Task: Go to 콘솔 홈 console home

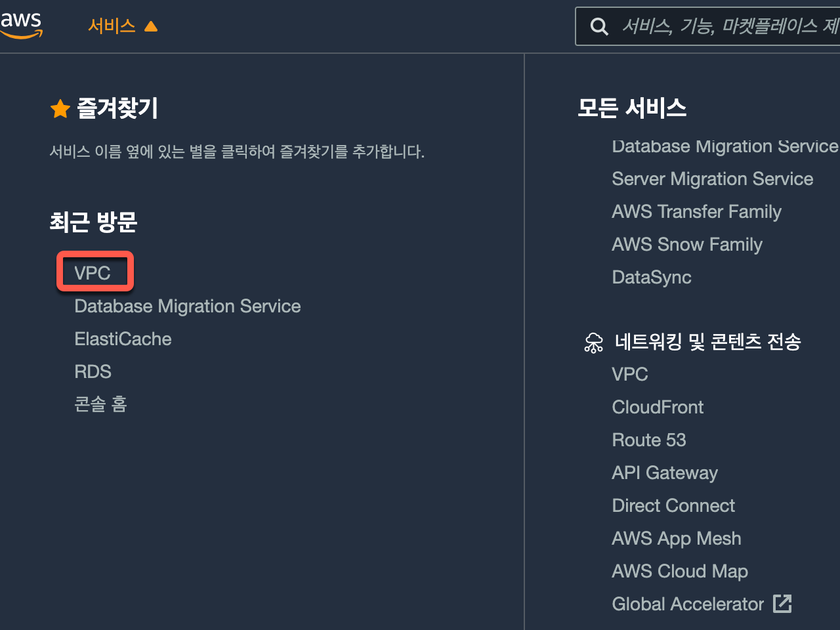Action: (x=100, y=404)
